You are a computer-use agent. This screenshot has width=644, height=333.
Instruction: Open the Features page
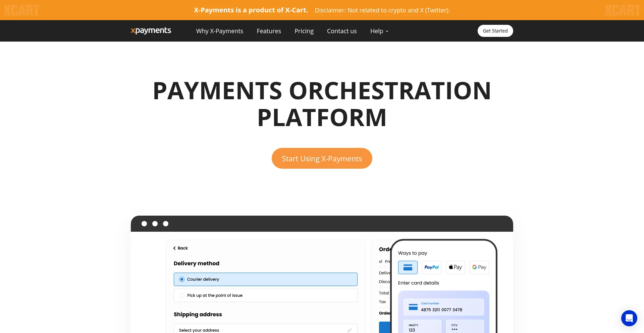coord(269,31)
